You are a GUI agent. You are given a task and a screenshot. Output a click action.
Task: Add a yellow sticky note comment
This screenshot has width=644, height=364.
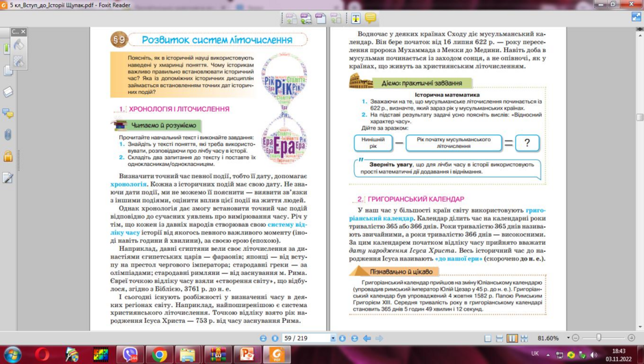pos(371,18)
